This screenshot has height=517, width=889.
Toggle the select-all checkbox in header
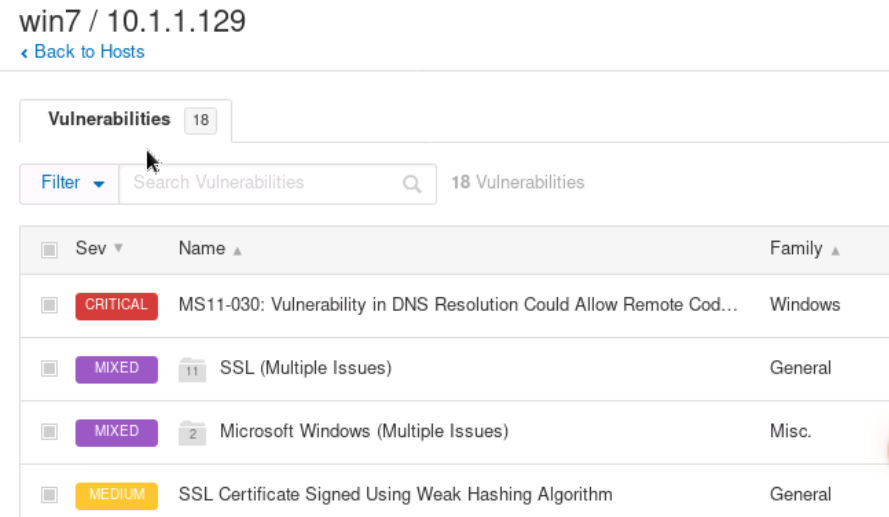point(49,250)
